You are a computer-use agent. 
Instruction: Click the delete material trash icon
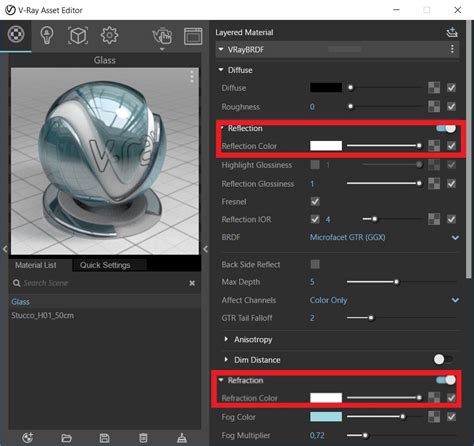tap(143, 438)
